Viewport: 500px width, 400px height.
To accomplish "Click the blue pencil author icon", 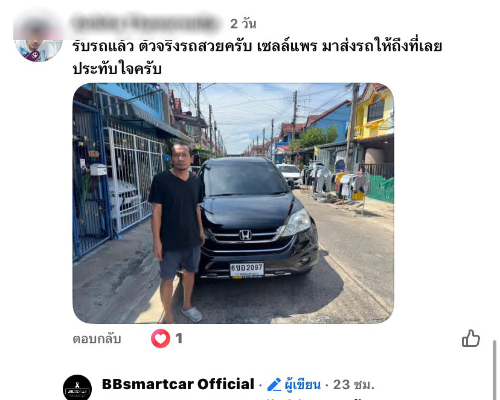I will 274,385.
